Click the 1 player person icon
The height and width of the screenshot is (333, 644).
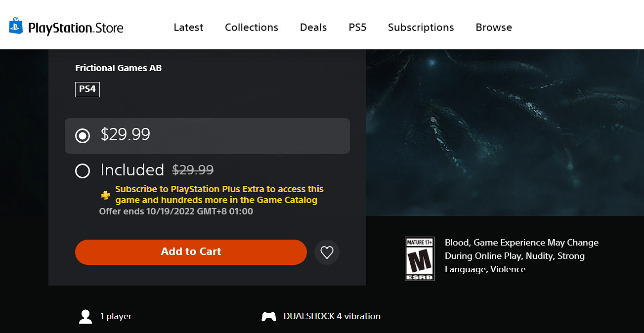[86, 317]
